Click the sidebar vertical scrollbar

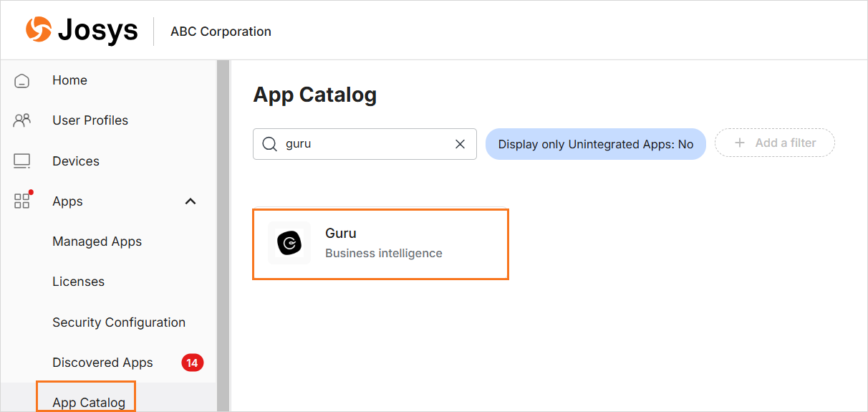pos(223,236)
